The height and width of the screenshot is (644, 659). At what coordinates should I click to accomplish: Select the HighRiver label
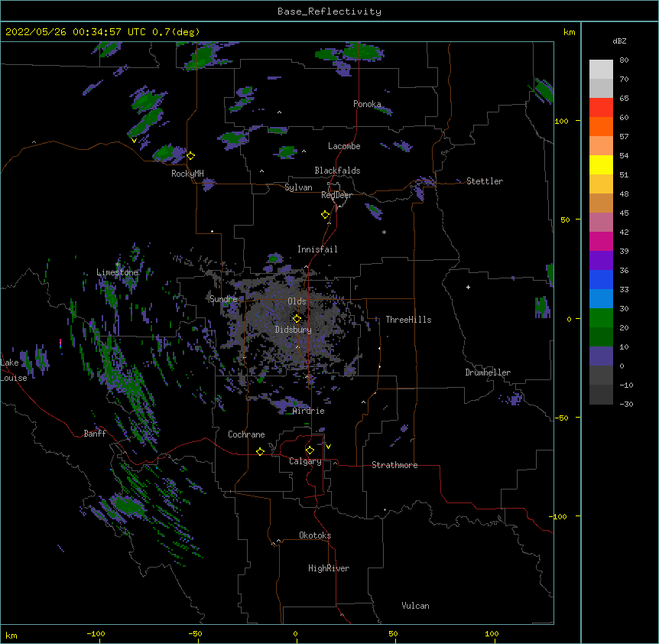[x=329, y=568]
